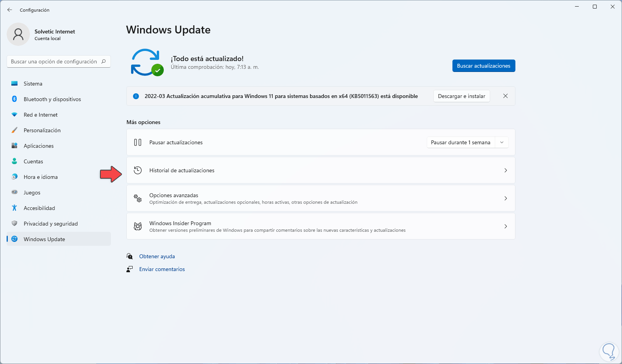Click the Privacidad y seguridad shield icon
Image resolution: width=622 pixels, height=364 pixels.
click(x=14, y=224)
